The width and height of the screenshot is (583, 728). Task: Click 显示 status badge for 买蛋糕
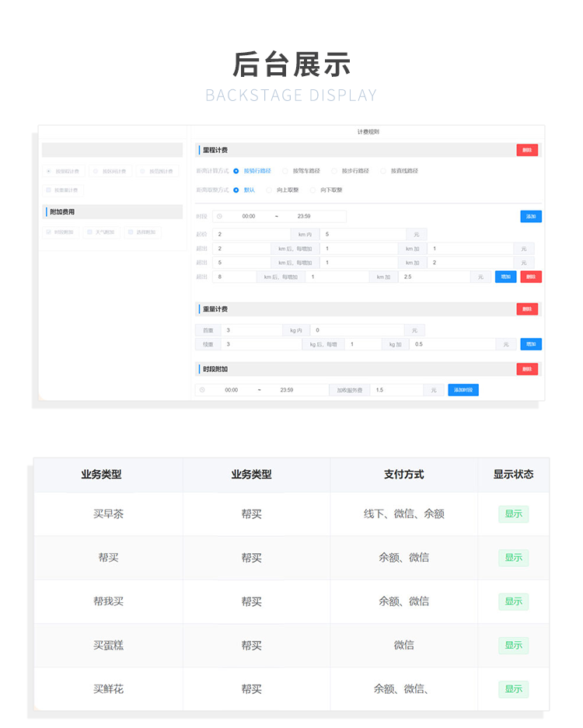[x=513, y=645]
